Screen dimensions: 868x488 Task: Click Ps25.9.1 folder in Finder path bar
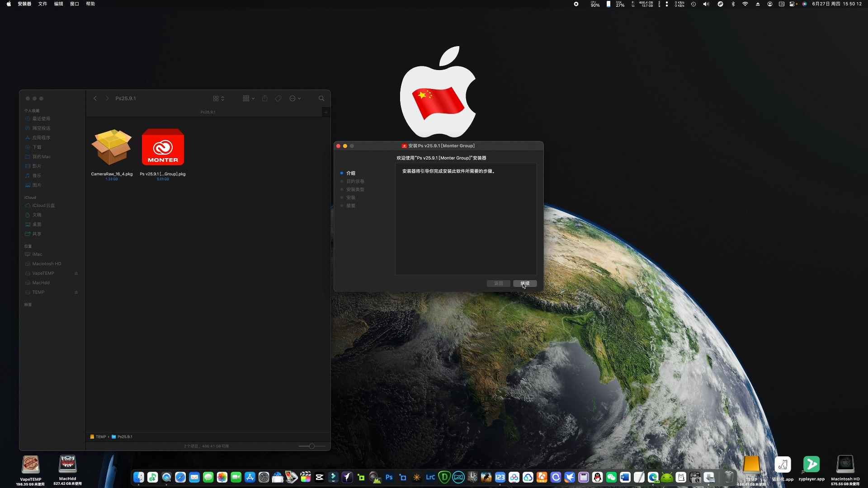click(122, 437)
